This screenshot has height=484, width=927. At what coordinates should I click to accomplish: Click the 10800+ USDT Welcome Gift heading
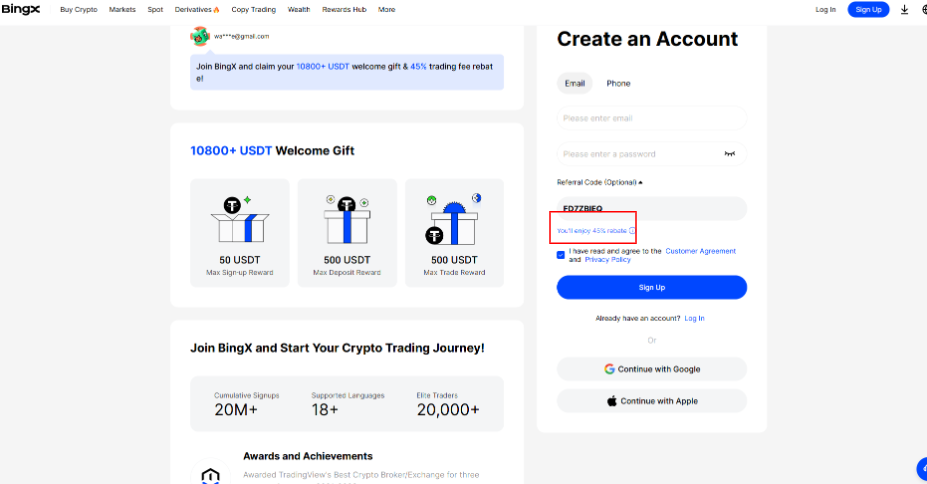pos(272,151)
